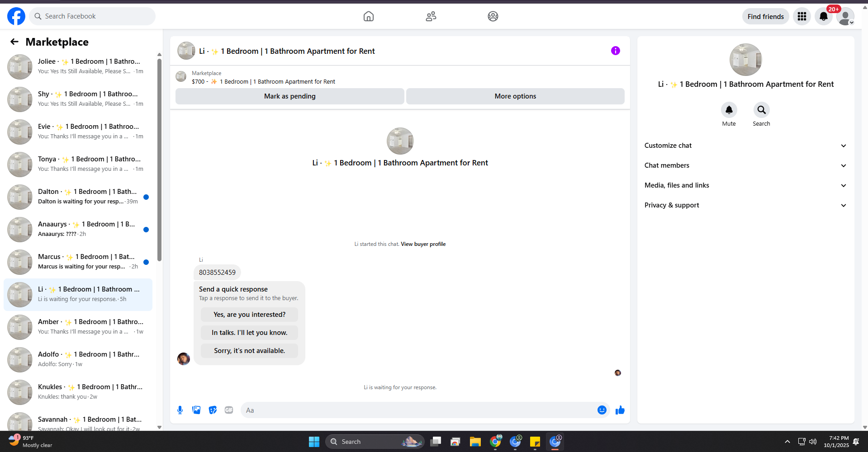Open Amber's conversation
This screenshot has width=868, height=452.
(78, 327)
